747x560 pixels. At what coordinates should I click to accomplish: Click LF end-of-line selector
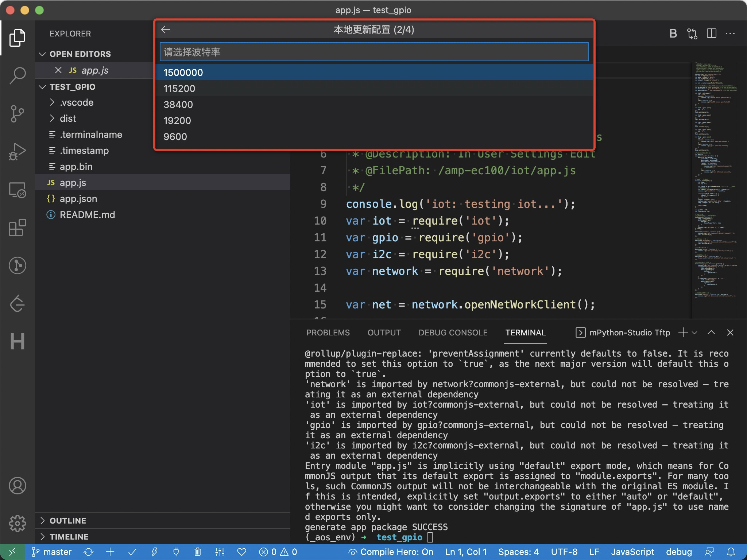point(594,552)
